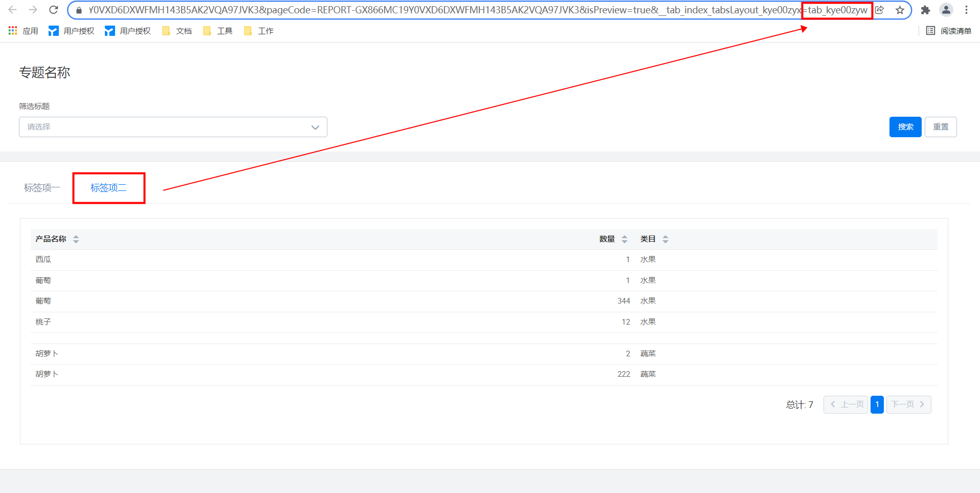Open the browser three-dot menu
980x493 pixels.
pyautogui.click(x=966, y=10)
